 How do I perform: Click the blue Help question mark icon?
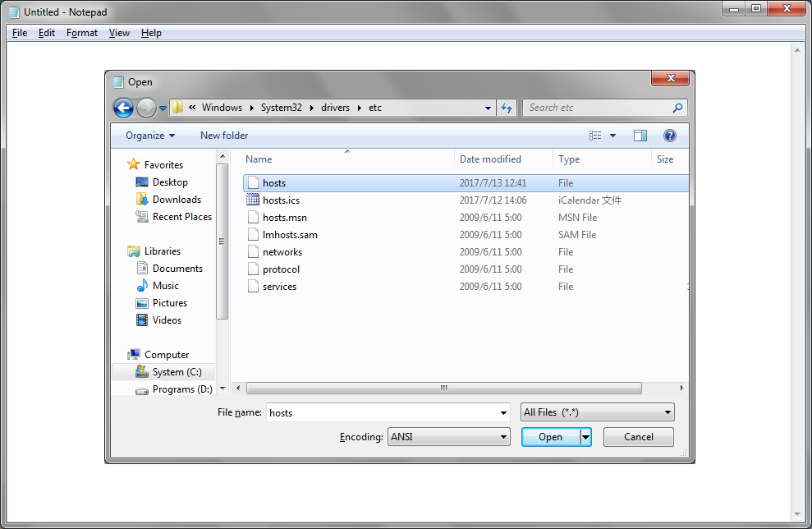click(x=670, y=136)
